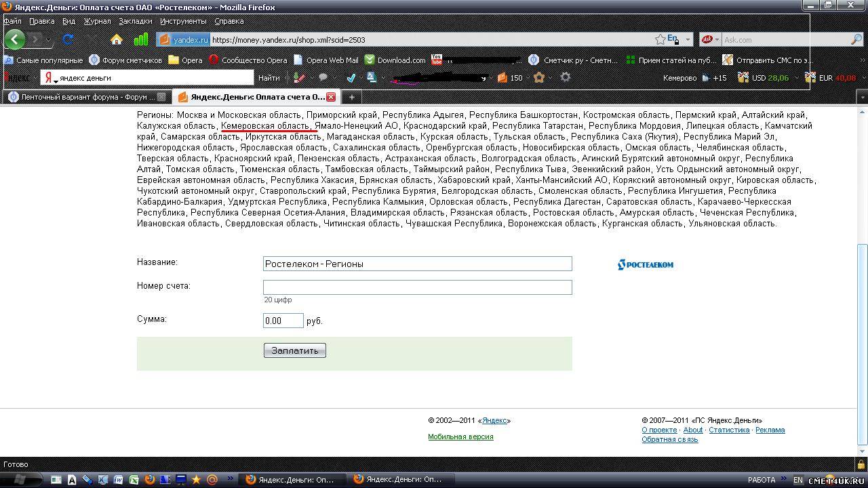Click the page vertical scrollbar thumb

click(x=863, y=344)
